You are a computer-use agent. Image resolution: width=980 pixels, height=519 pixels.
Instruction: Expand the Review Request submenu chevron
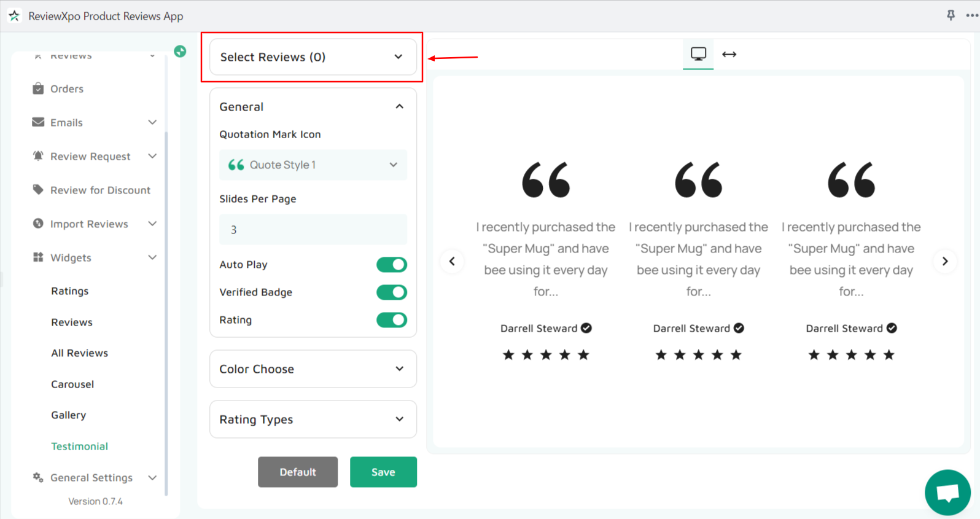point(152,156)
